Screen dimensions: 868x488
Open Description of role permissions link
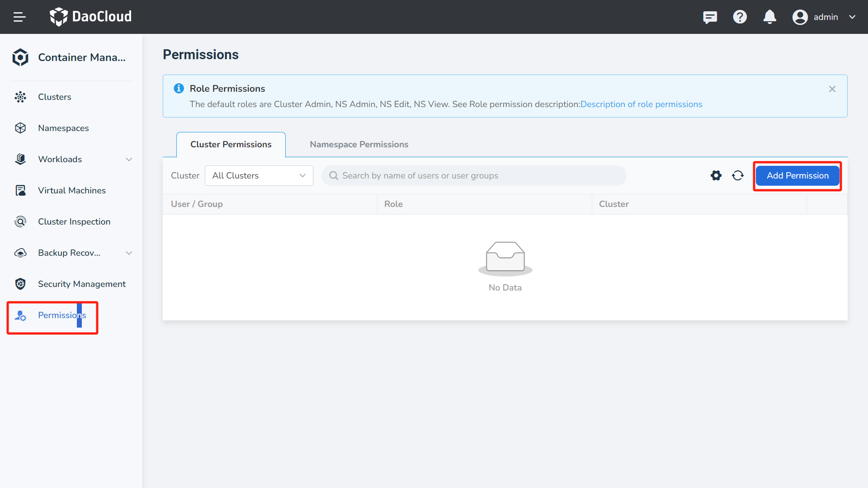[642, 104]
